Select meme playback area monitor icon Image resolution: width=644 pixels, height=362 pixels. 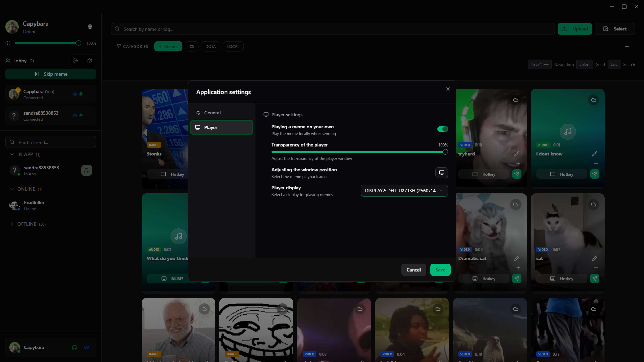pyautogui.click(x=441, y=173)
